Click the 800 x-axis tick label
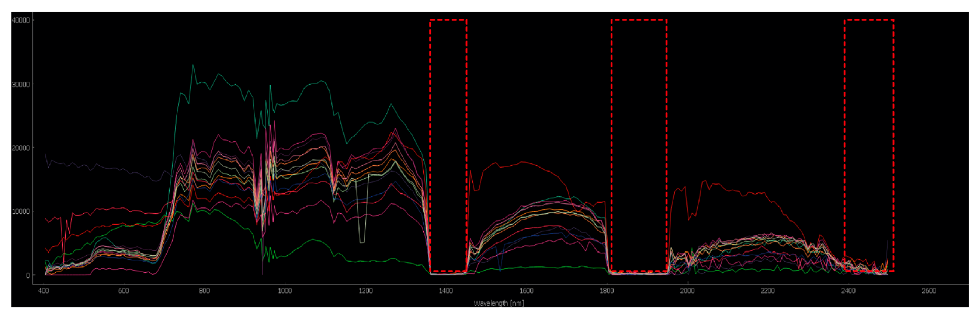 (x=204, y=291)
